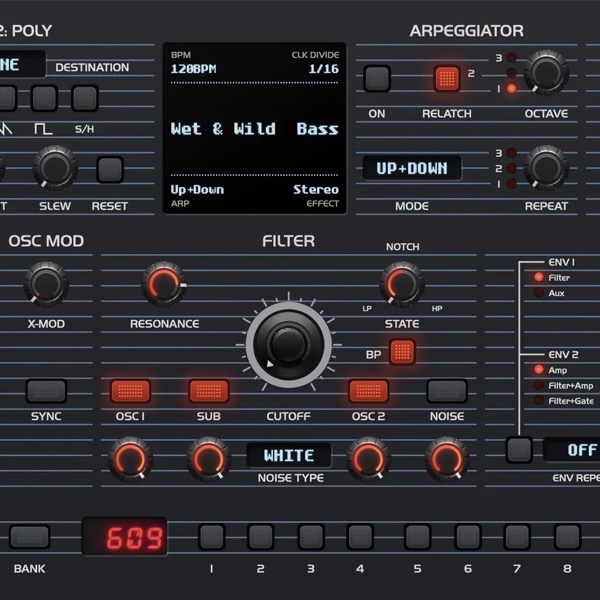Select preset button 4

[360, 537]
